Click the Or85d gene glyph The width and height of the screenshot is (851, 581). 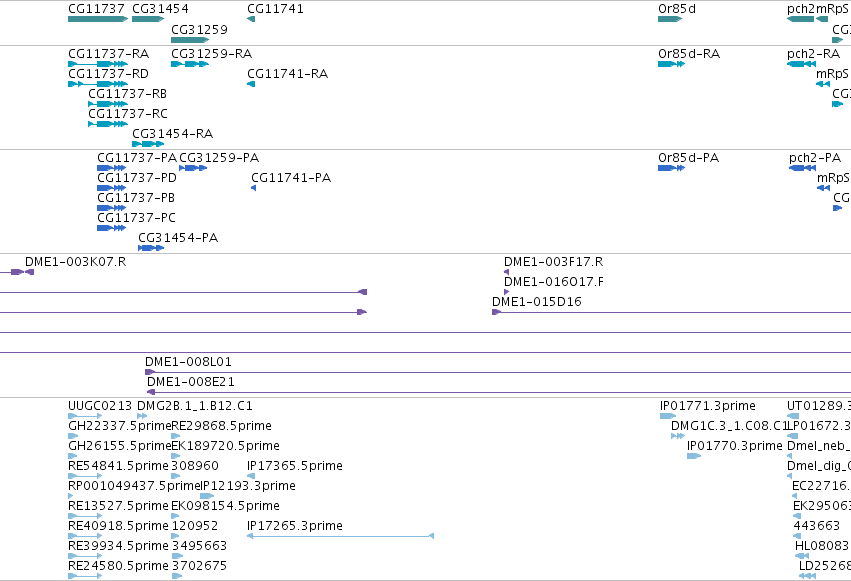tap(670, 19)
